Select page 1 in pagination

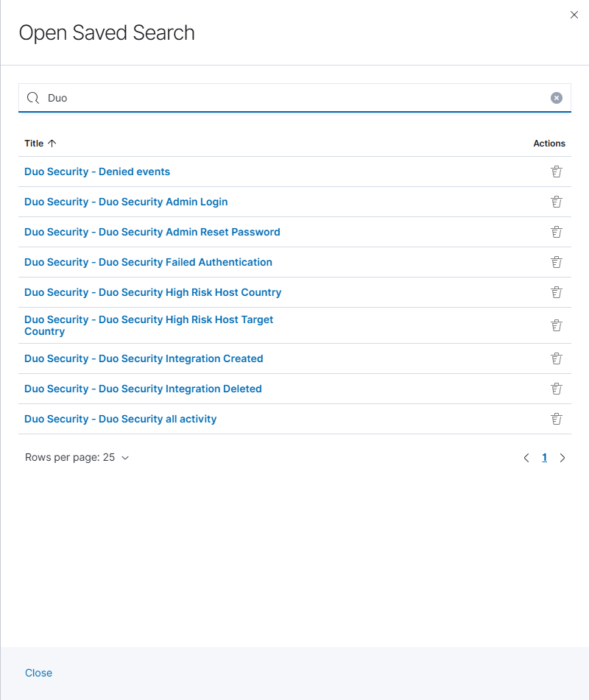[x=544, y=458]
